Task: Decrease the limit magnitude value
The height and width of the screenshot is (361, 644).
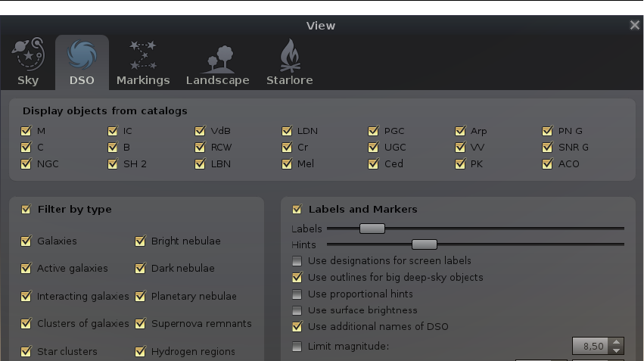Action: [x=617, y=350]
